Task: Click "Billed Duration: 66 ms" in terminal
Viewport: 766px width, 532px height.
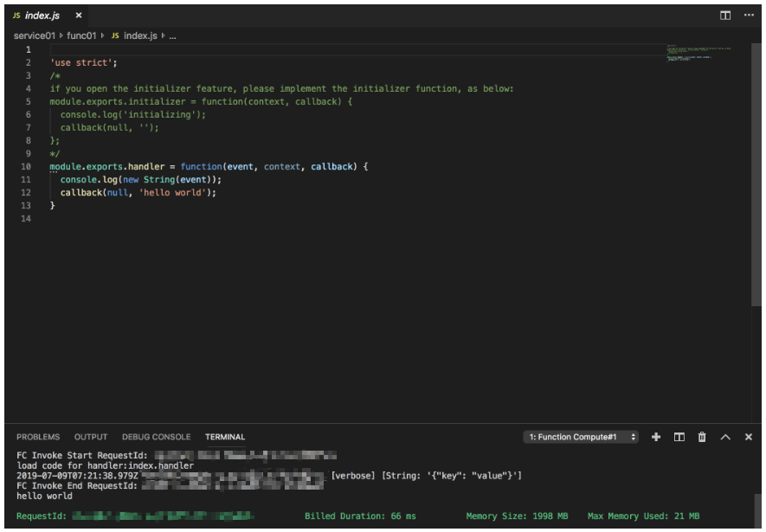Action: [x=361, y=516]
